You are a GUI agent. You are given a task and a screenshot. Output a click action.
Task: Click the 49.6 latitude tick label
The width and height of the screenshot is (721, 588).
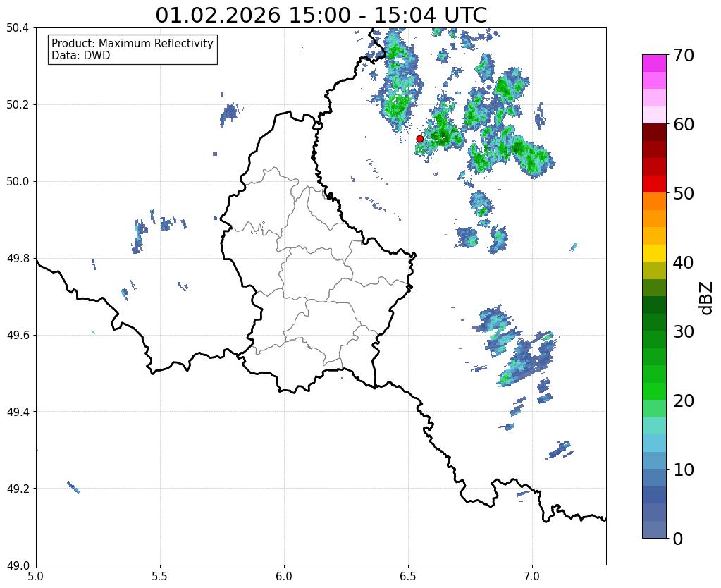[x=18, y=336]
